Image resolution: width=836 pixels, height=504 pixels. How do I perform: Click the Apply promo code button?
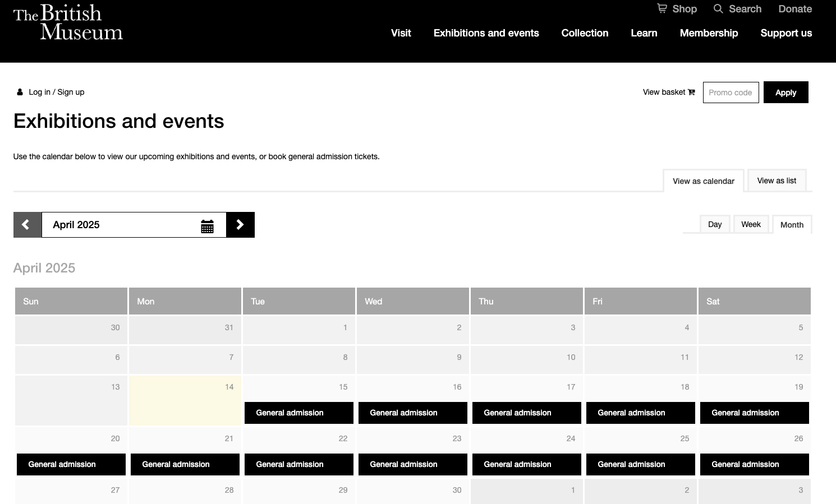click(786, 93)
